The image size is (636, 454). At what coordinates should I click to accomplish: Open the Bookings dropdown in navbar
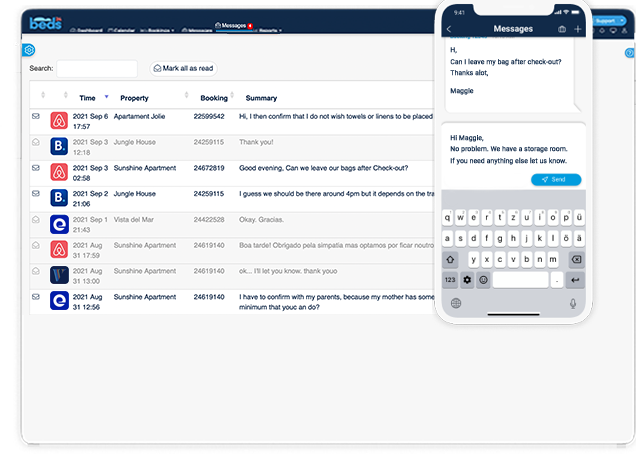pyautogui.click(x=157, y=30)
